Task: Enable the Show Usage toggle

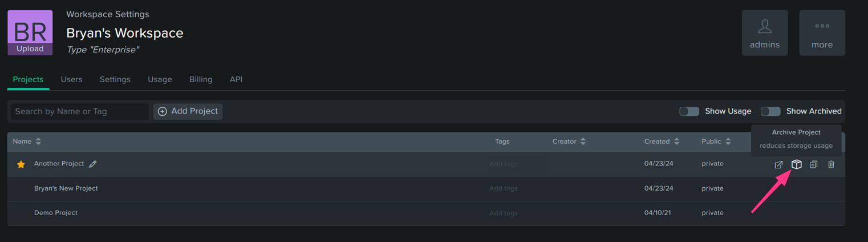Action: (689, 111)
